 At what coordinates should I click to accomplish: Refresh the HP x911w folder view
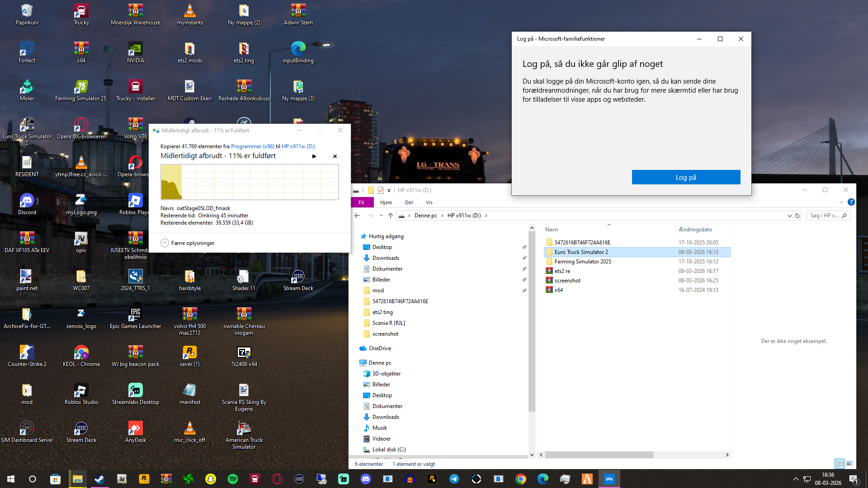tap(797, 216)
